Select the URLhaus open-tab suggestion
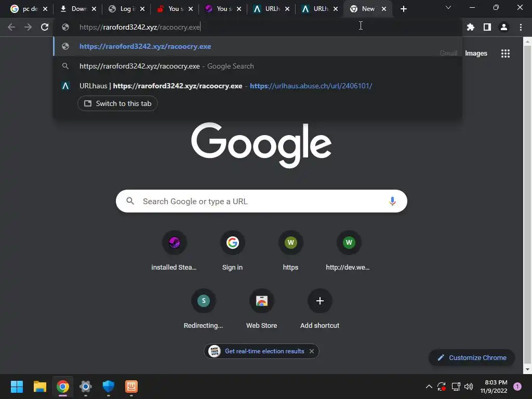Screen dimensions: 532x399 (x=258, y=86)
